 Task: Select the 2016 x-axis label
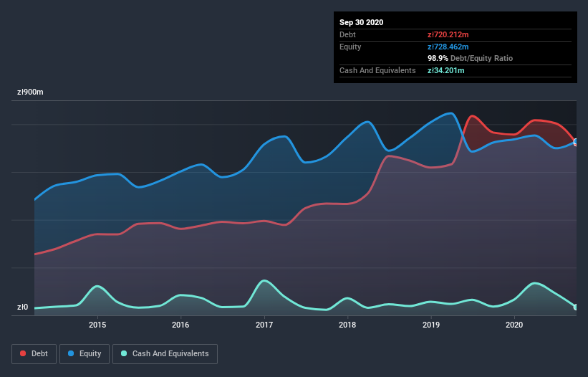point(180,325)
